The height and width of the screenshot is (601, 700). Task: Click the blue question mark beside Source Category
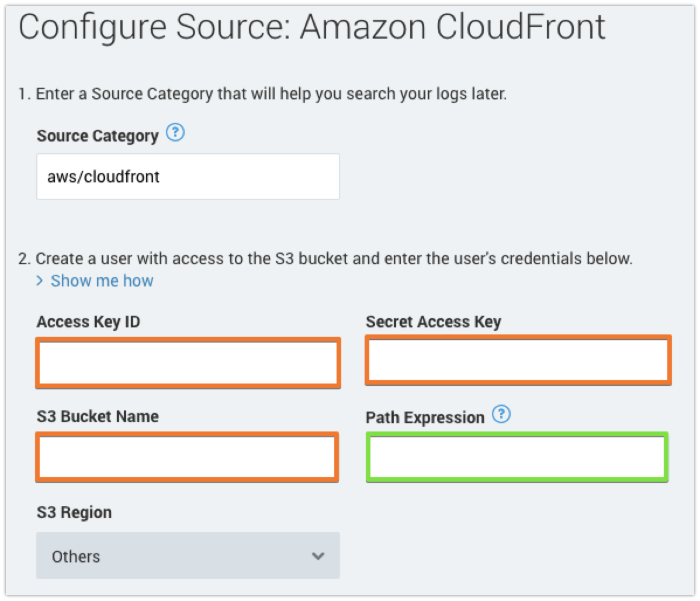coord(175,133)
